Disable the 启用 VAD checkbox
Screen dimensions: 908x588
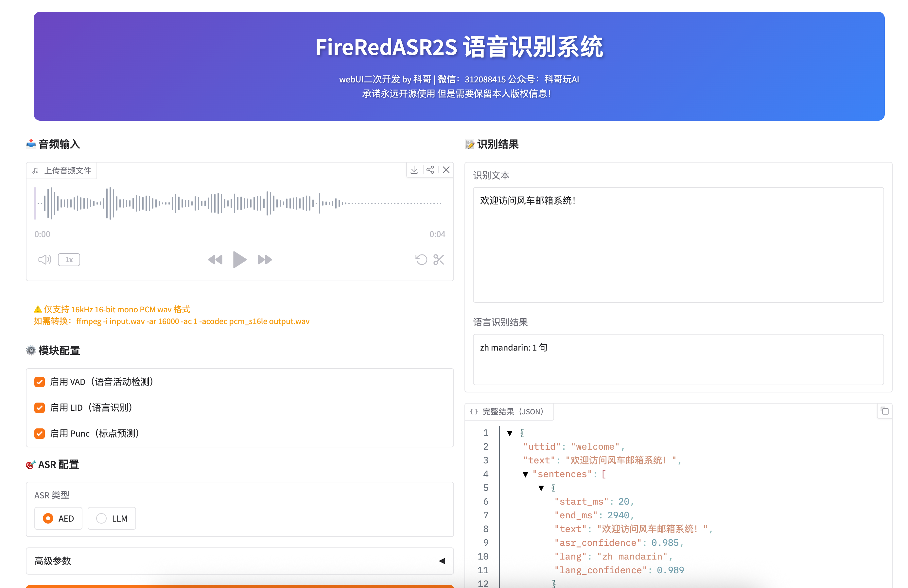[40, 382]
